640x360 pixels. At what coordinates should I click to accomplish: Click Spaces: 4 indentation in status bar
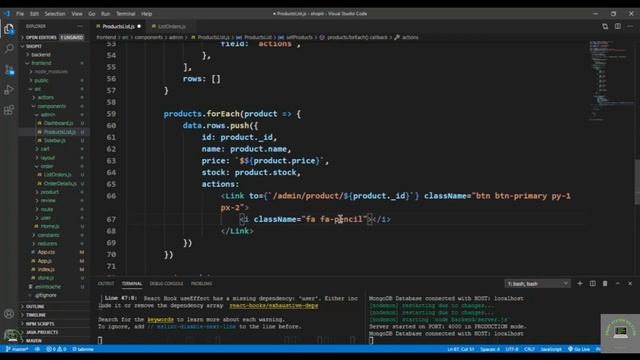(490, 349)
